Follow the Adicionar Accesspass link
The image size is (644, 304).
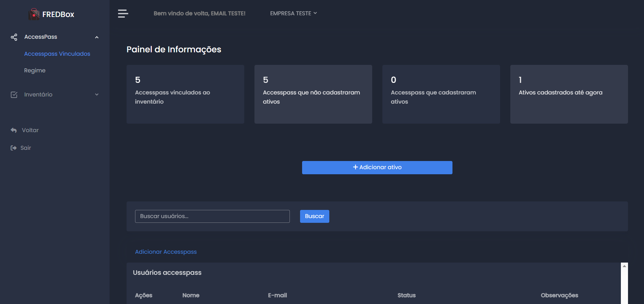(166, 252)
